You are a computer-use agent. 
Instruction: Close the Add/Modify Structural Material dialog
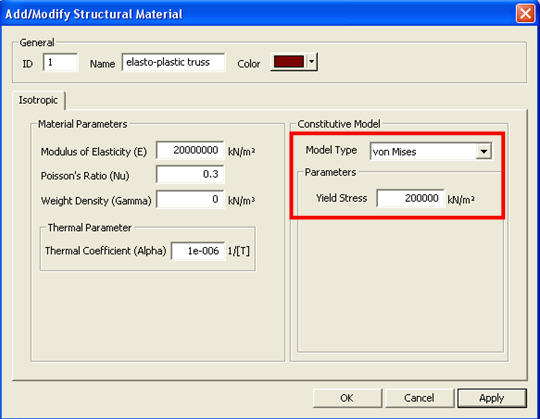click(x=525, y=14)
